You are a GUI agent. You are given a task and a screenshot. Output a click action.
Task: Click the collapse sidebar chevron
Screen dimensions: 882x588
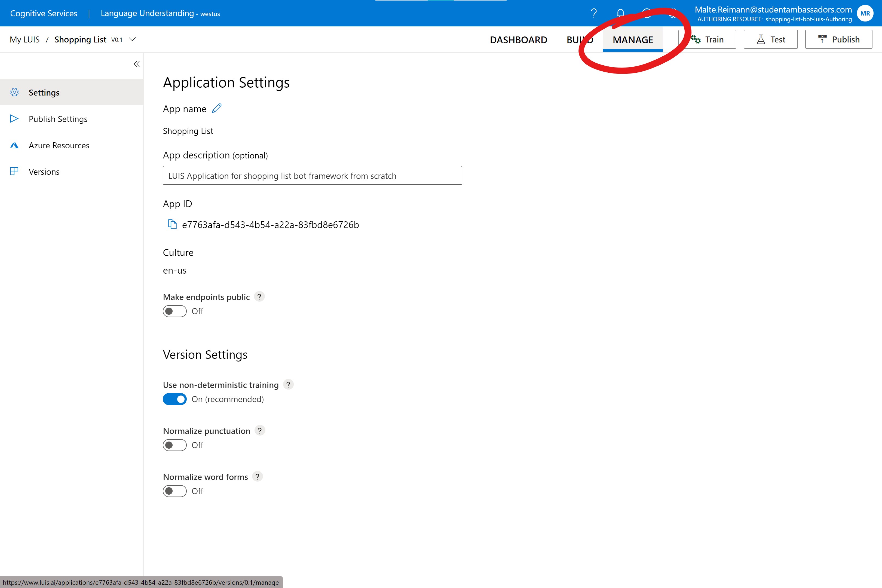point(135,64)
